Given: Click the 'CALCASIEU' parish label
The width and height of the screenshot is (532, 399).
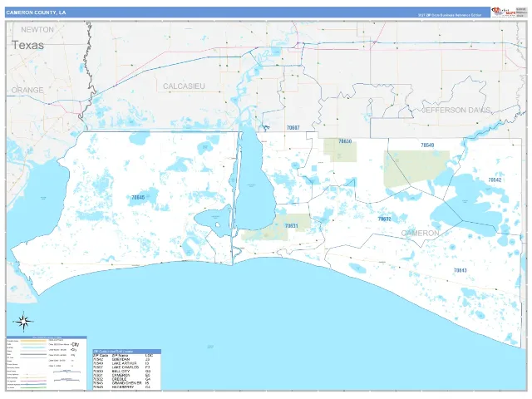Looking at the screenshot, I should click(184, 86).
